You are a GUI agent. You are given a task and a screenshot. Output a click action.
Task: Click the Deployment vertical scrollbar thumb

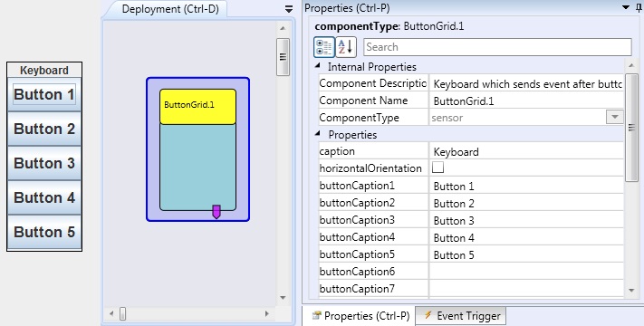(x=283, y=57)
